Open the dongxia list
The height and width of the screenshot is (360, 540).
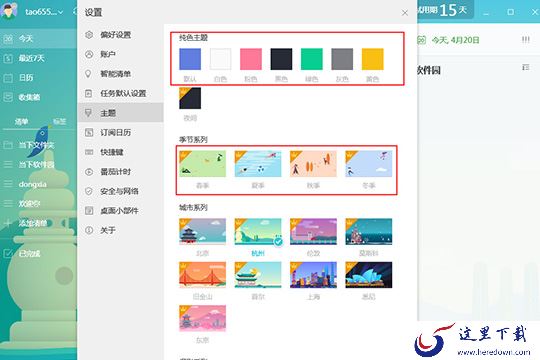38,184
